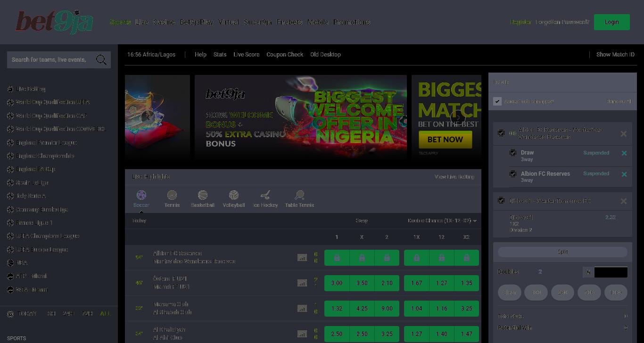Click locked home-win odds for Albion FC Reserves
This screenshot has height=343, width=644.
(337, 258)
